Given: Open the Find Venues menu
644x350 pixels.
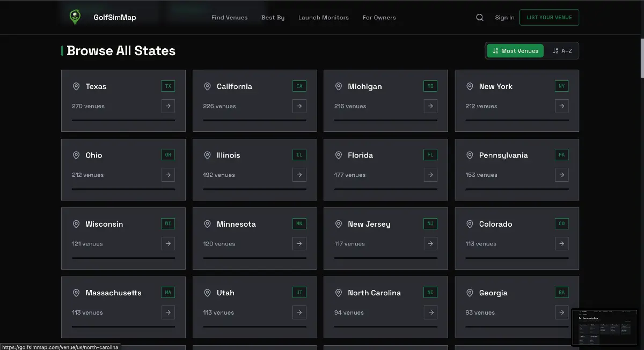Looking at the screenshot, I should (229, 18).
